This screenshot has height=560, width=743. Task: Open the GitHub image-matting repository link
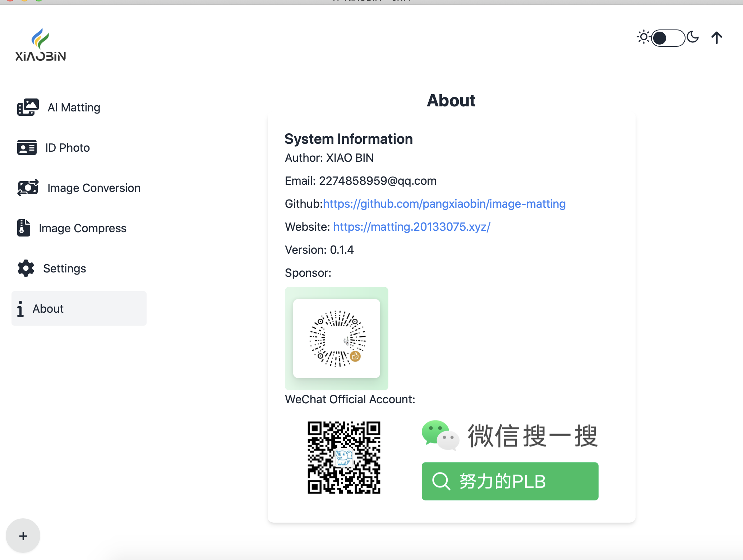coord(444,204)
